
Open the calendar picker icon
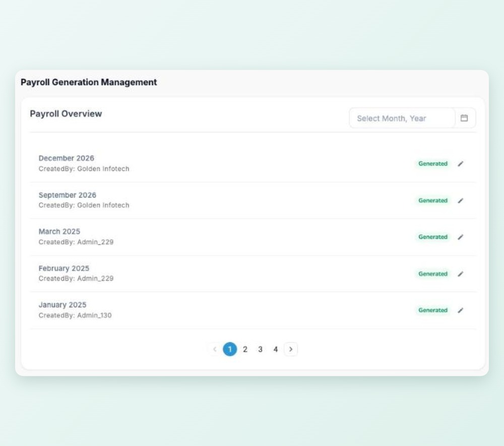[x=464, y=118]
